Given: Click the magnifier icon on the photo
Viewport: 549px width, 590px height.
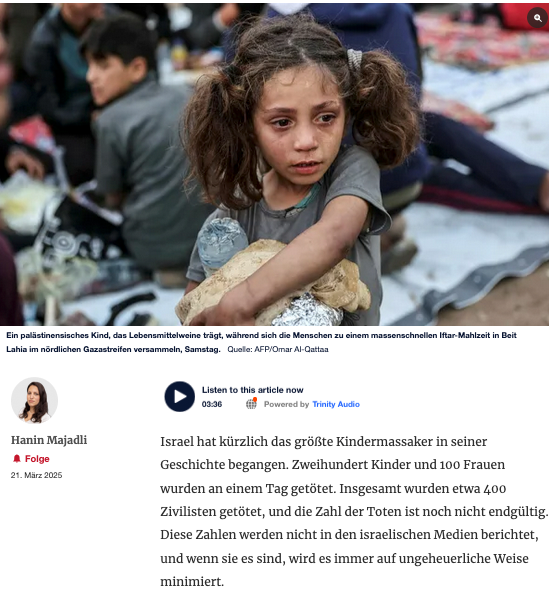Looking at the screenshot, I should (537, 18).
